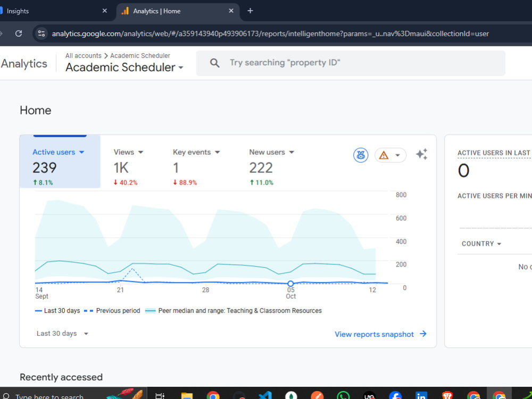Click the arrow next to View reports snapshot
532x399 pixels.
tap(423, 334)
